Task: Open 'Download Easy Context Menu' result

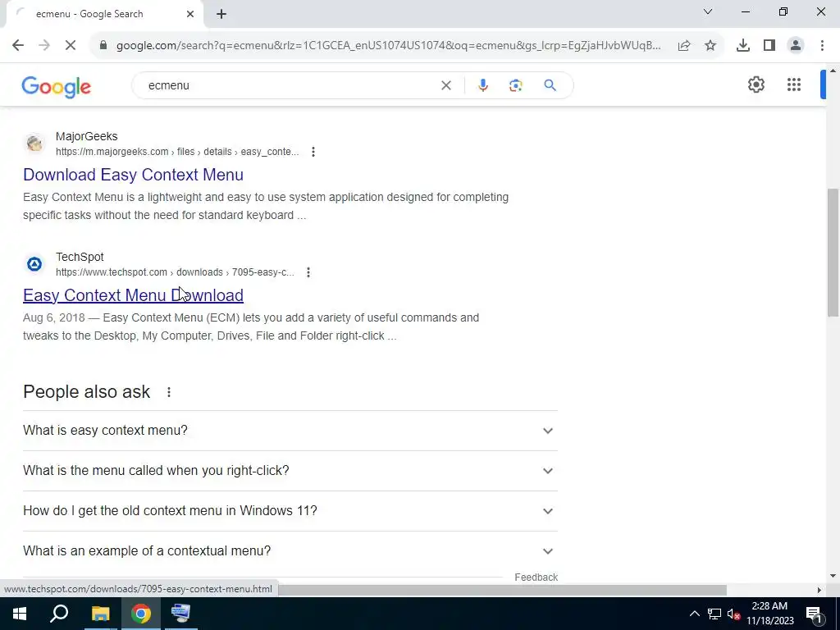Action: [x=134, y=175]
